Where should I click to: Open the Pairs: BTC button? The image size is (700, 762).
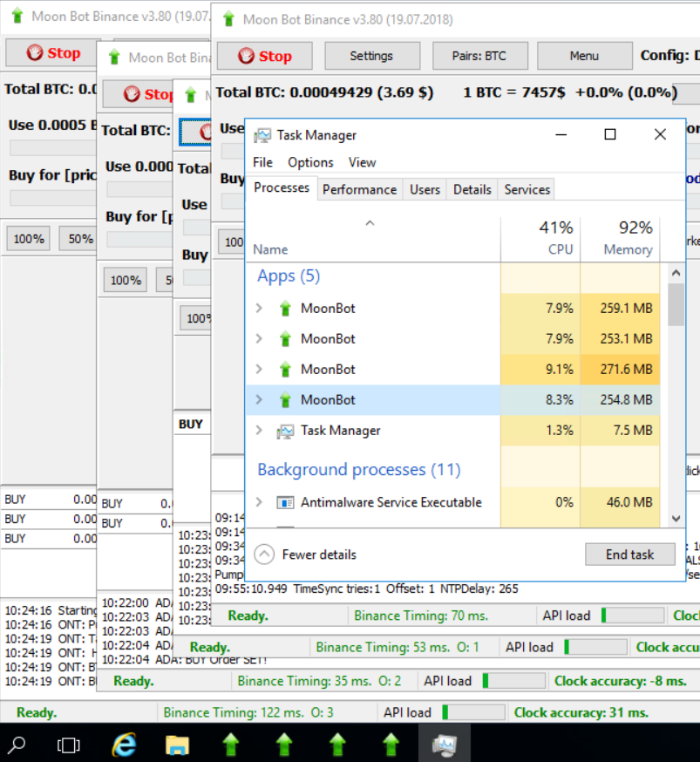pyautogui.click(x=479, y=56)
